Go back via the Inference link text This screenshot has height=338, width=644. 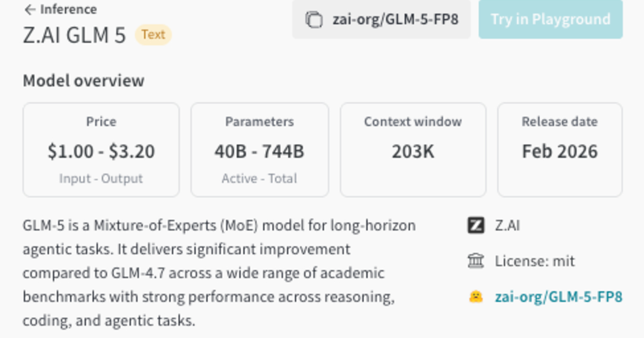[68, 10]
